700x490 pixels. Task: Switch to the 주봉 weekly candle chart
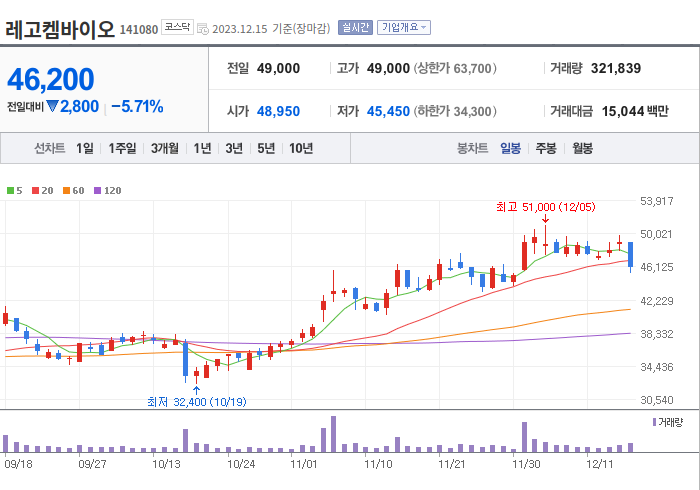tap(546, 148)
